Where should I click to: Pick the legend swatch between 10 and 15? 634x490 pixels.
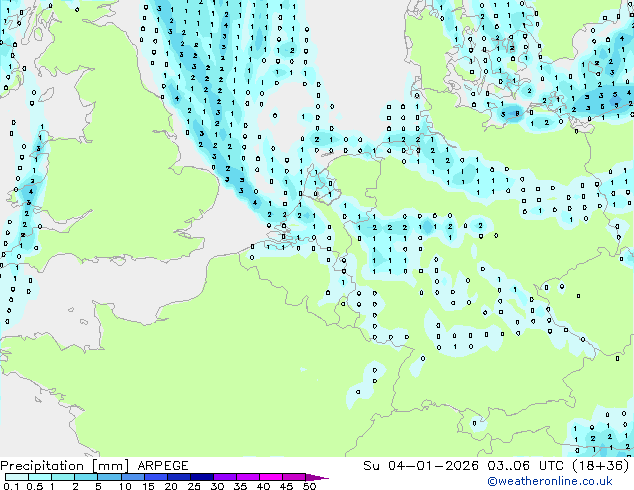[133, 477]
